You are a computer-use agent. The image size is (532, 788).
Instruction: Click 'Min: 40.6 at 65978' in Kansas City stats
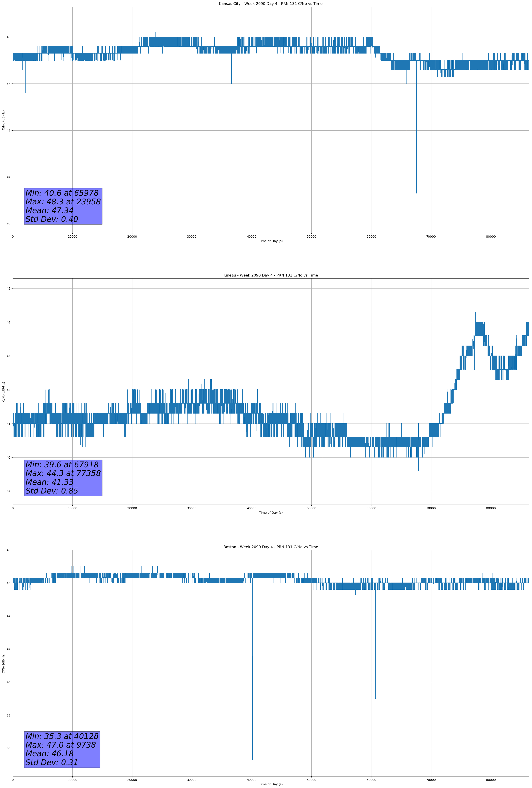point(62,193)
